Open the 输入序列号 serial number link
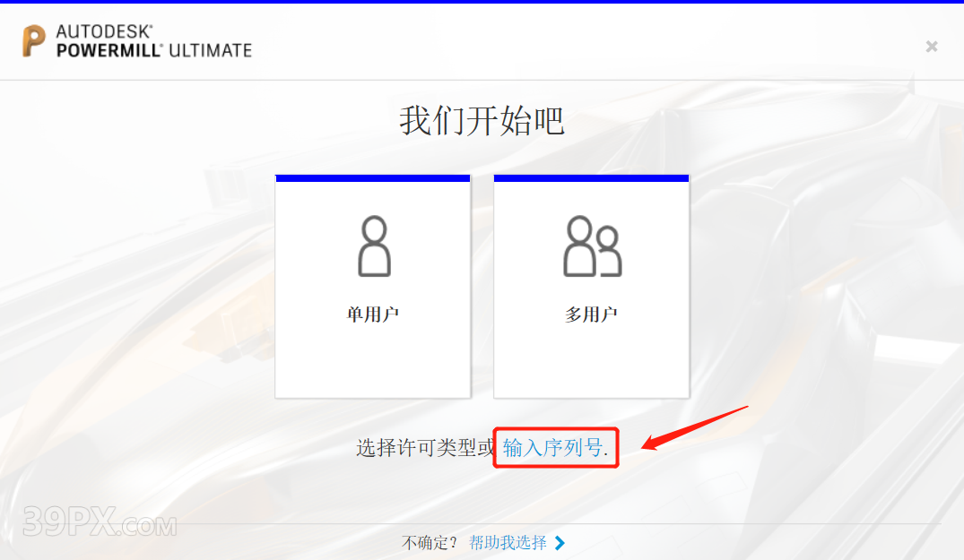Image resolution: width=964 pixels, height=560 pixels. click(x=555, y=448)
